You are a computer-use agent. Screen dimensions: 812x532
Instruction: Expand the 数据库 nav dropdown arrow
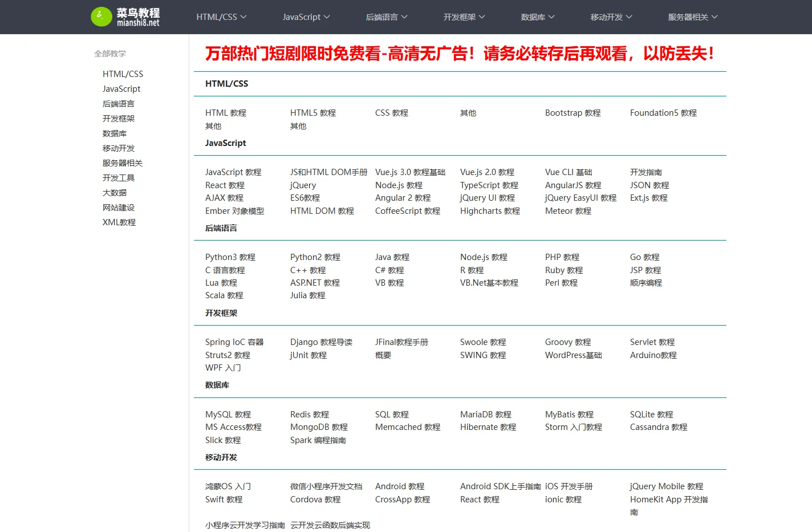[551, 17]
